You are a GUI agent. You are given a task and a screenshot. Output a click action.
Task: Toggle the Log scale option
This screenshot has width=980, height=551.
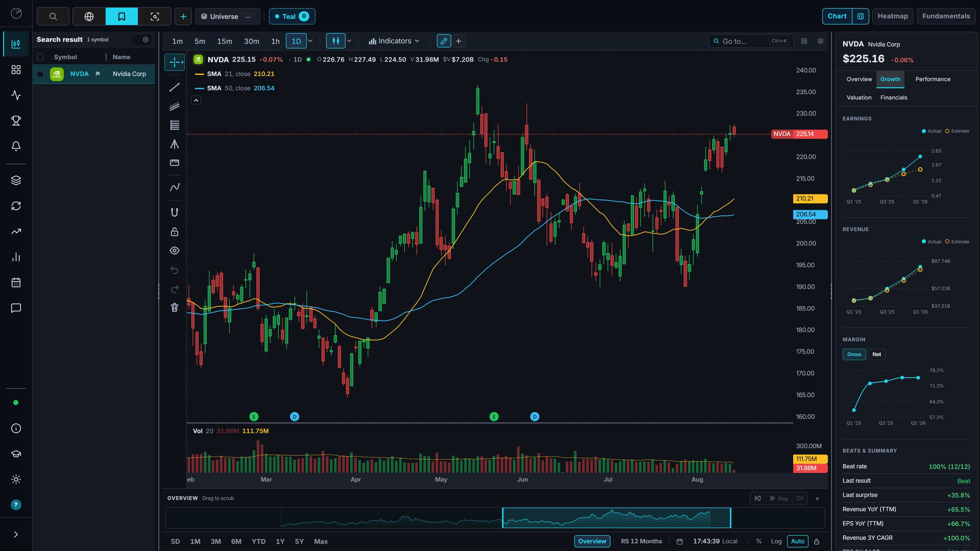(776, 541)
